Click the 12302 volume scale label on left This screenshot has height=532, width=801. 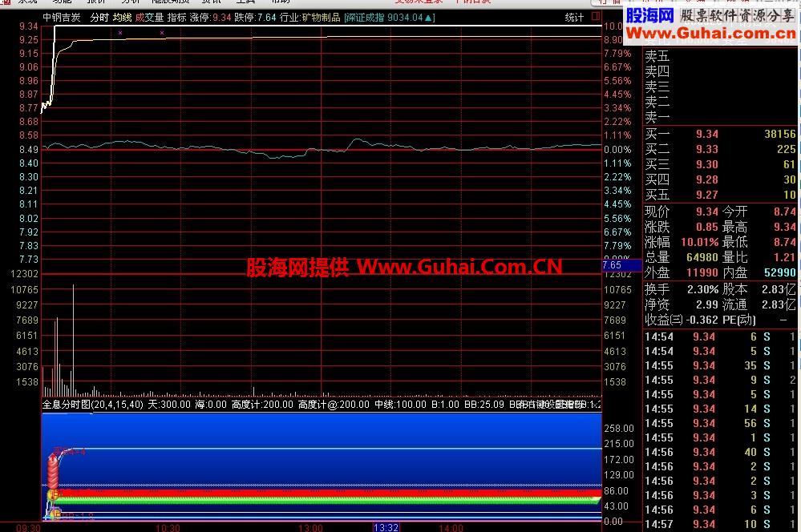[x=25, y=274]
